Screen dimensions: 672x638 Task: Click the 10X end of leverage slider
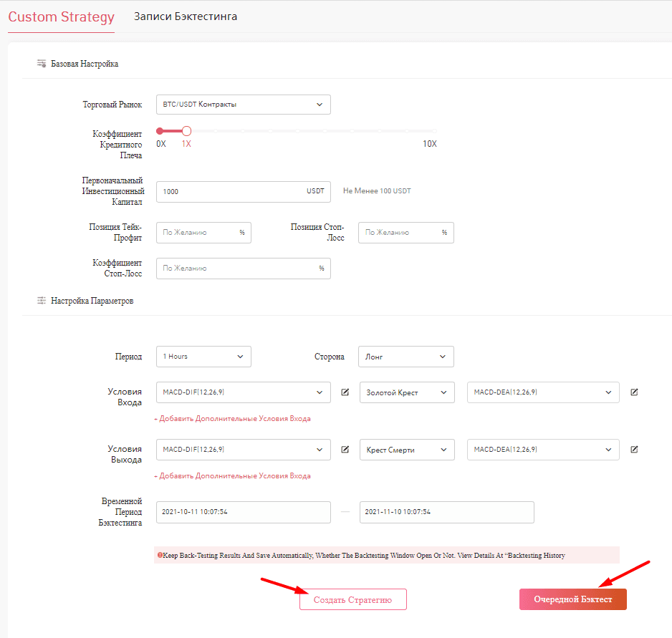[434, 131]
